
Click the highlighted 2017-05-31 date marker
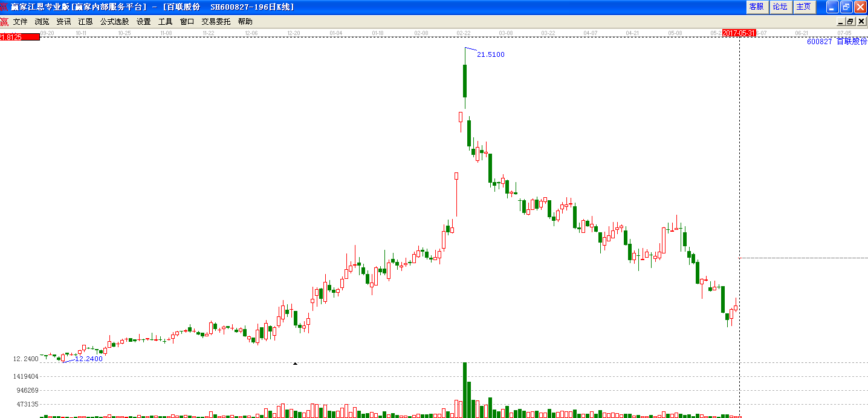point(739,33)
